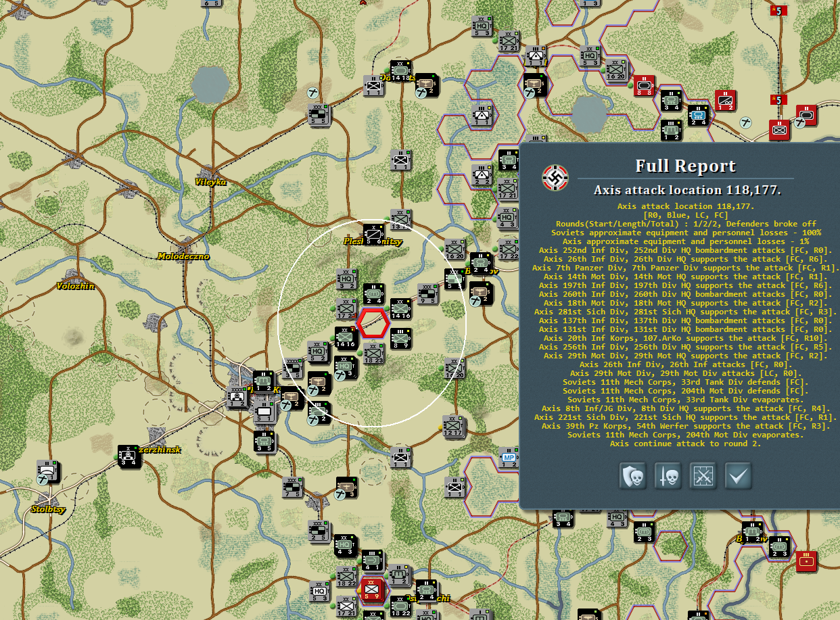Select the division HQ counter 3 2
This screenshot has height=620, width=840.
point(347,279)
